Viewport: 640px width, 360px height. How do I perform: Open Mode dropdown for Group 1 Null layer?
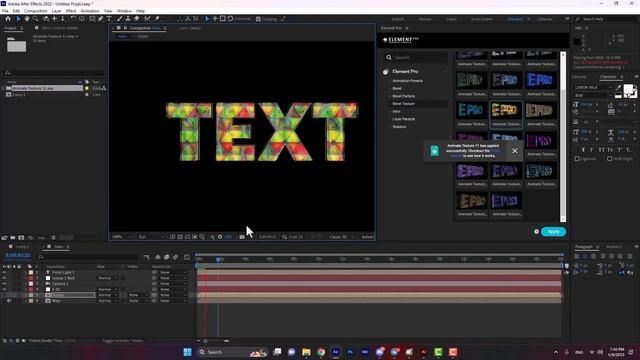coord(107,278)
